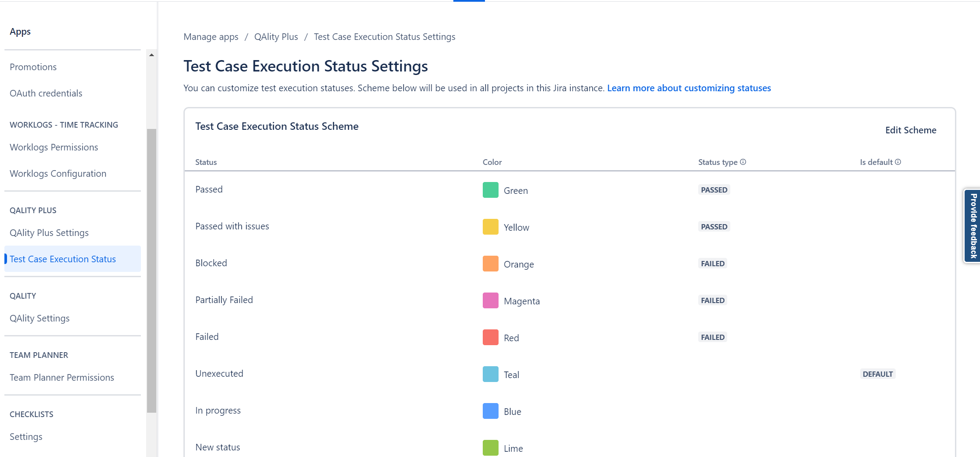Image resolution: width=980 pixels, height=457 pixels.
Task: Click the Teal swatch for Unexecuted status
Action: [x=490, y=374]
